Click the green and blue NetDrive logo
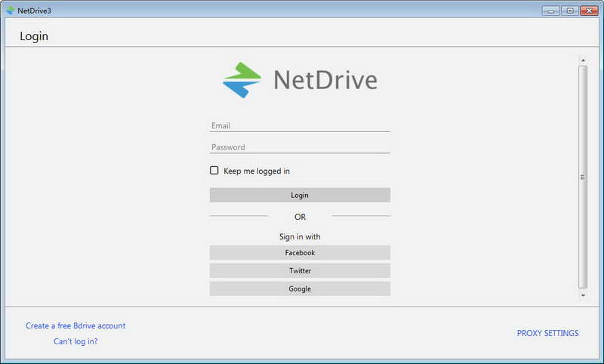This screenshot has height=364, width=604. (x=242, y=80)
